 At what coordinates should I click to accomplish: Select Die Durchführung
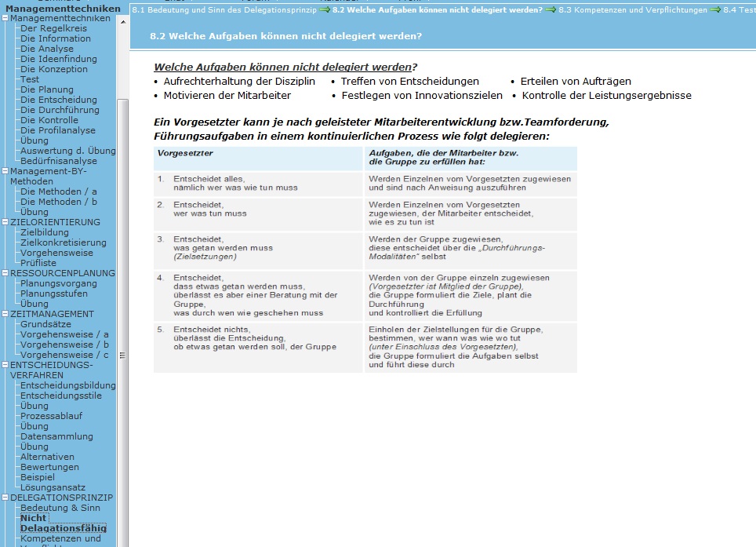click(x=60, y=110)
